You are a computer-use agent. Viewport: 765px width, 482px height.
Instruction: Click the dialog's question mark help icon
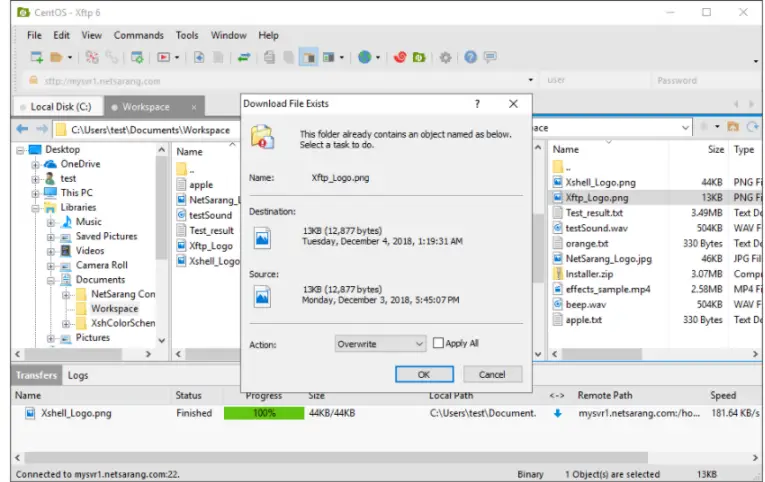pos(477,103)
